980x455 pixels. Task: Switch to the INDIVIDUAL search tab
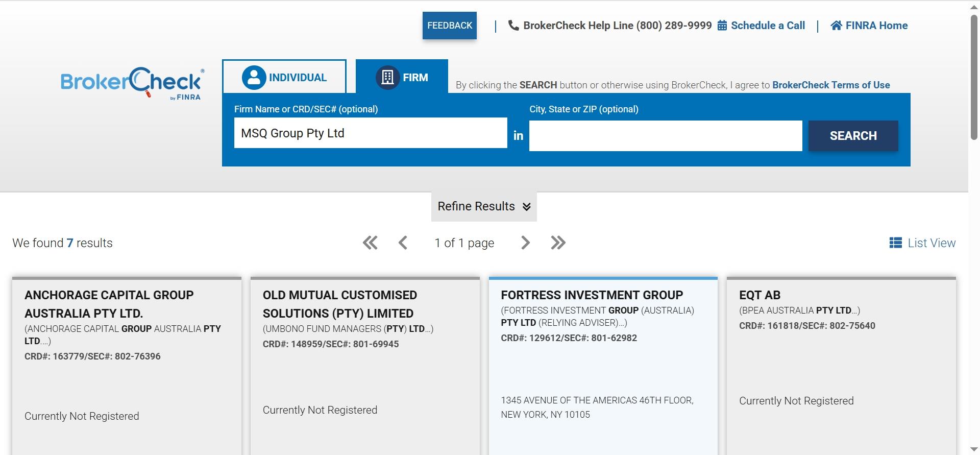pos(284,77)
